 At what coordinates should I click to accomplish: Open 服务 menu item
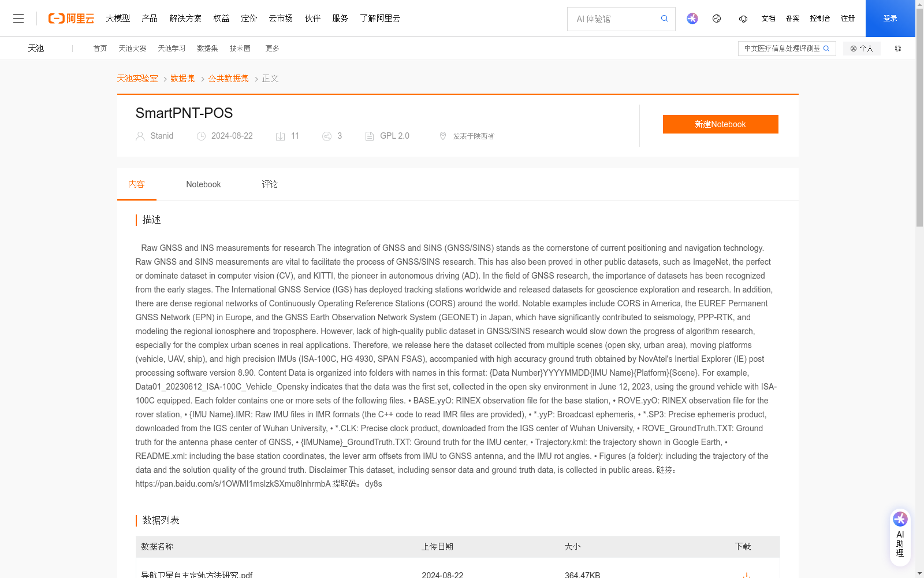pos(340,18)
